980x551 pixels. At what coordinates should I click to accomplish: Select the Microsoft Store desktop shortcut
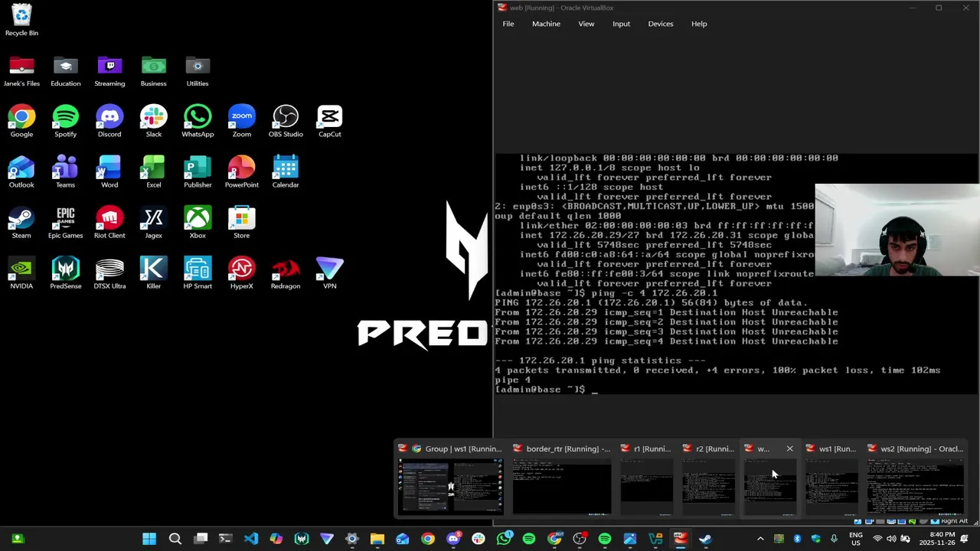click(x=241, y=223)
